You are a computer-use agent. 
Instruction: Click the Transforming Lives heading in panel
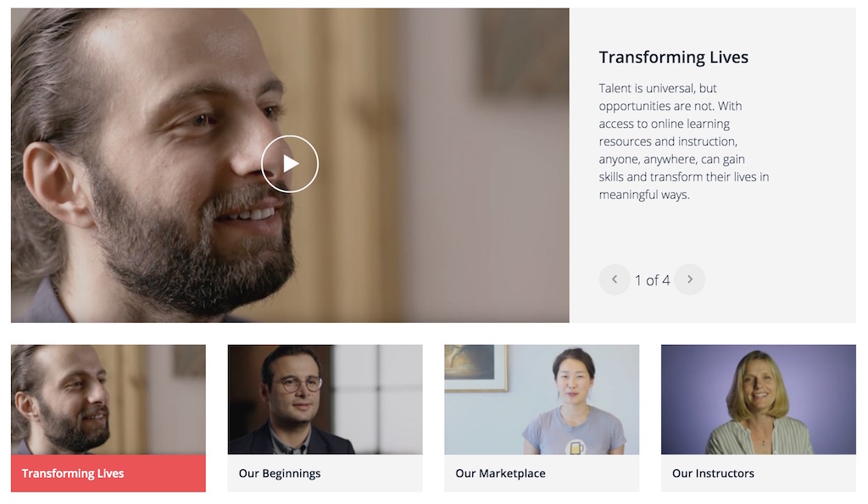pyautogui.click(x=674, y=58)
